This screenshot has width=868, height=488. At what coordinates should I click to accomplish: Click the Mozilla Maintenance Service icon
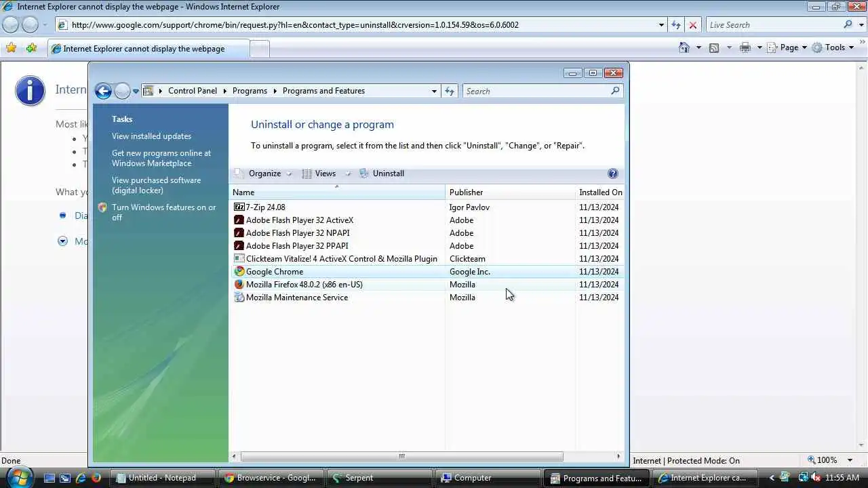pos(239,297)
